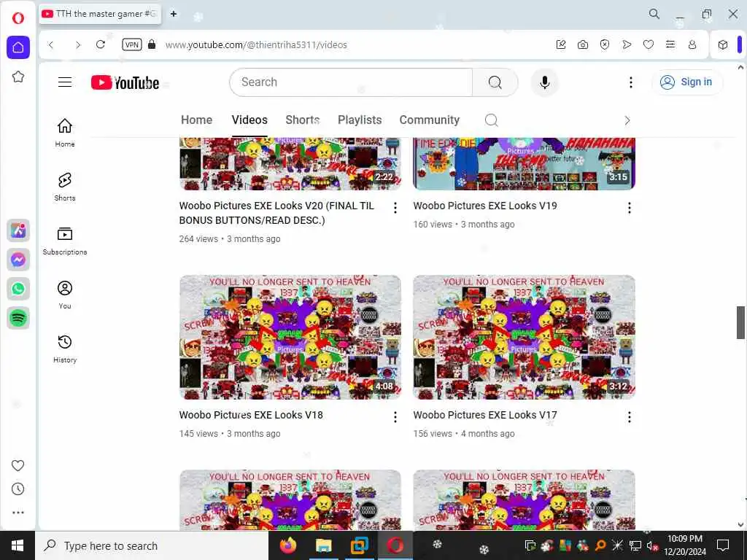Open You section in mini guide
The image size is (747, 560).
point(65,295)
